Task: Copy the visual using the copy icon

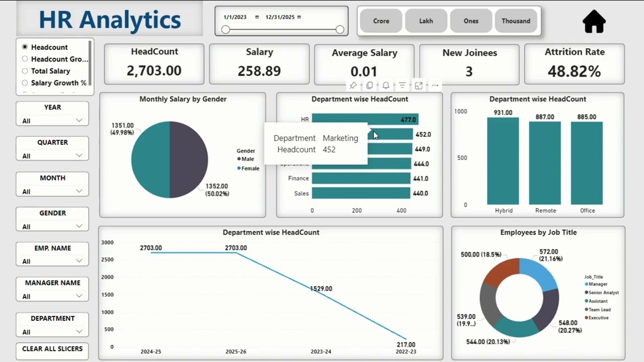Action: 369,85
